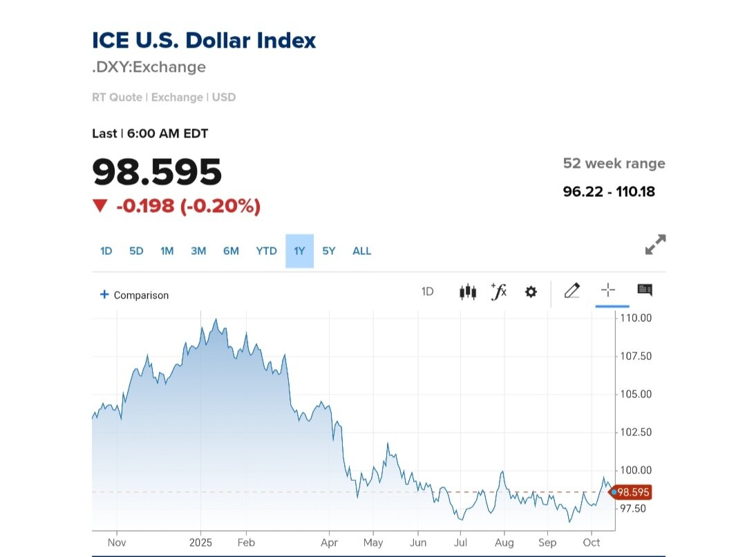Switch chart to YTD range

pyautogui.click(x=266, y=251)
